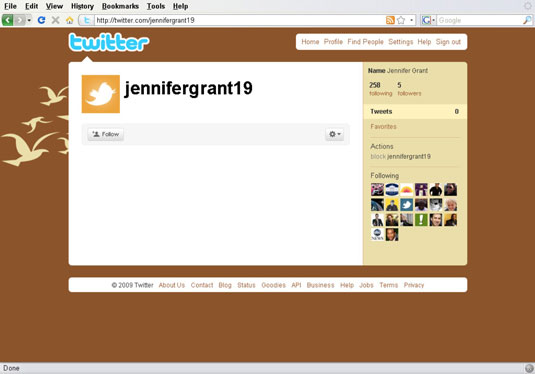
Task: Open the back/forward history dropdown arrow
Action: 29,20
